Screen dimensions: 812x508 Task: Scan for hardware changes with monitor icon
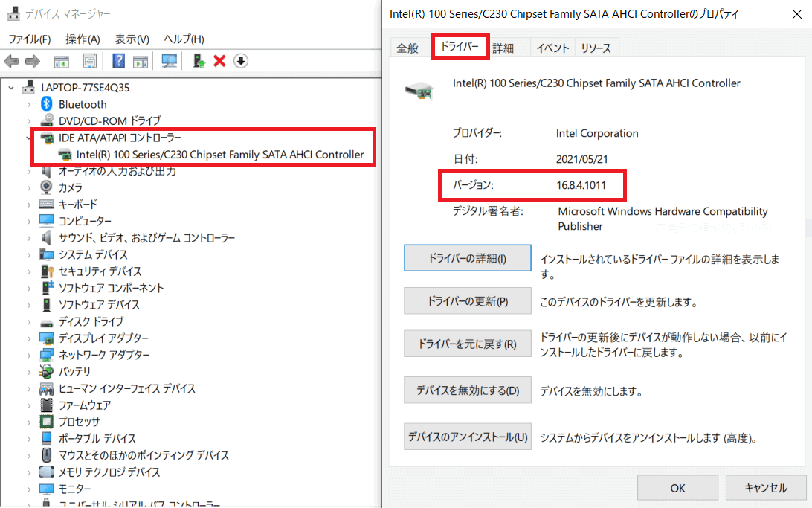click(x=169, y=61)
